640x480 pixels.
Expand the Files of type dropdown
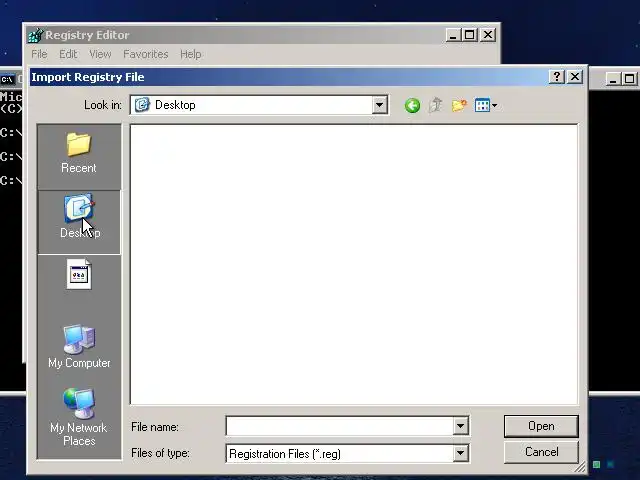460,453
